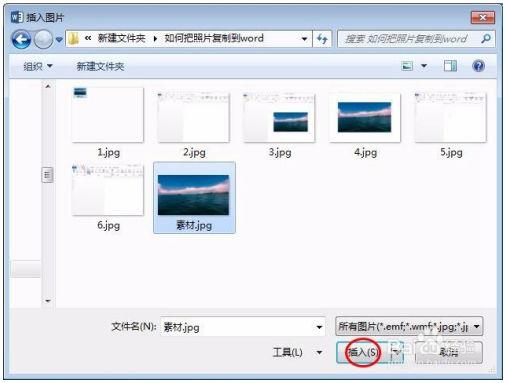Viewport: 506px width, 383px height.
Task: Click the search magnifier icon
Action: [x=486, y=39]
